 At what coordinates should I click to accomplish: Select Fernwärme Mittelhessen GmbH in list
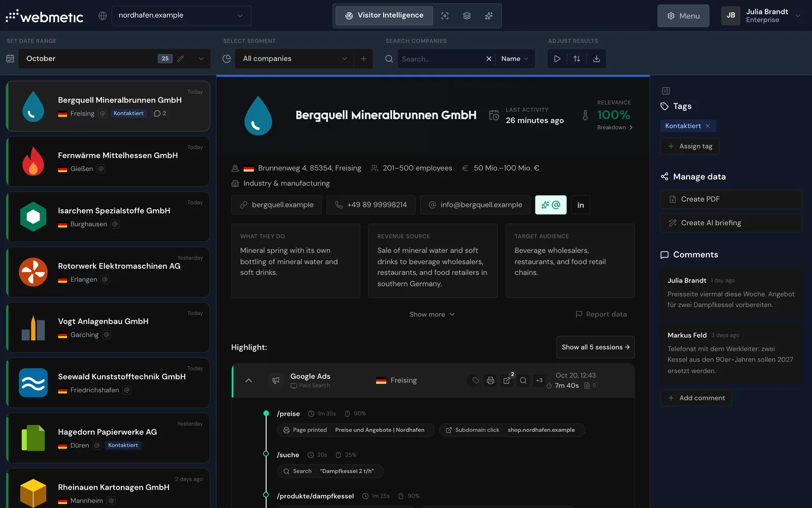(x=108, y=162)
